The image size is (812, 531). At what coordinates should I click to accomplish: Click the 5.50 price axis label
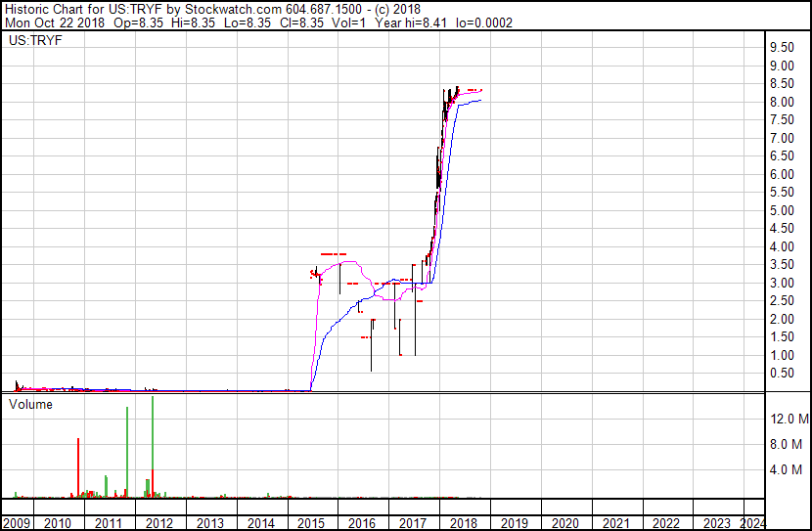[782, 193]
